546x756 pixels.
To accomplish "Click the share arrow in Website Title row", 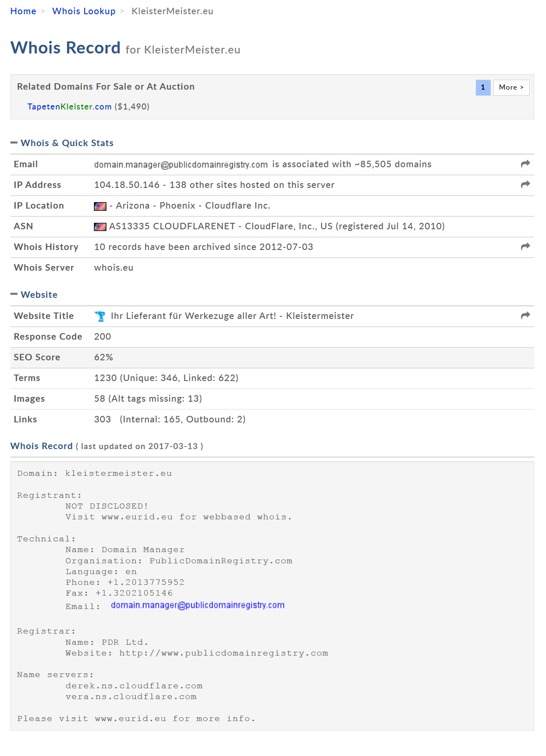I will point(525,316).
